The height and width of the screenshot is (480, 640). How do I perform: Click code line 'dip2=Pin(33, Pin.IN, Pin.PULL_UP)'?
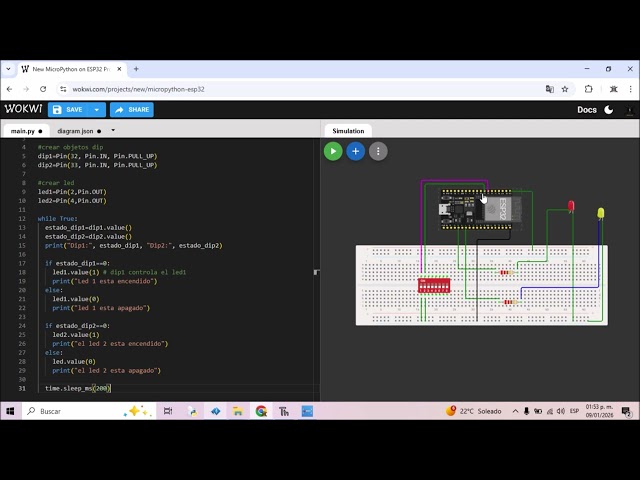pyautogui.click(x=97, y=165)
